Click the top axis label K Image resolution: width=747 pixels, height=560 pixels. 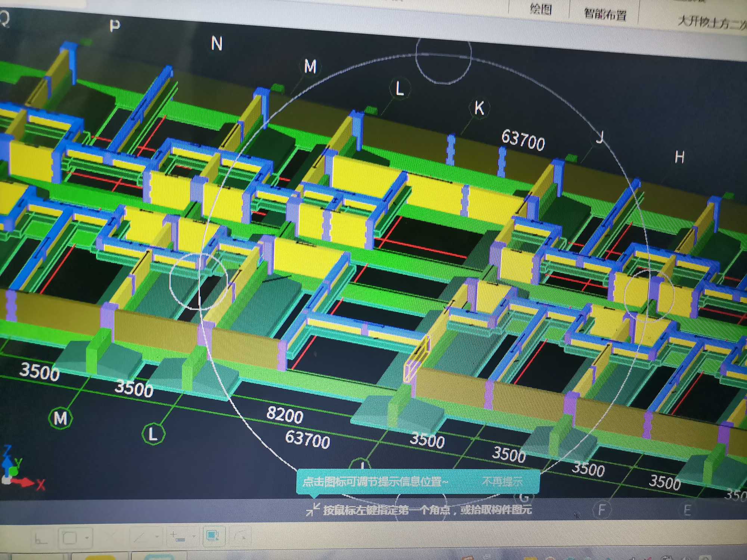pos(479,109)
